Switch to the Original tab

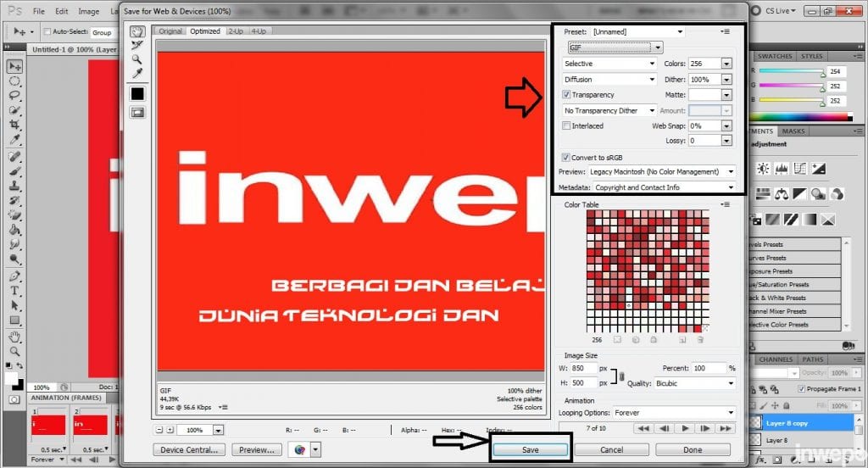[x=170, y=31]
